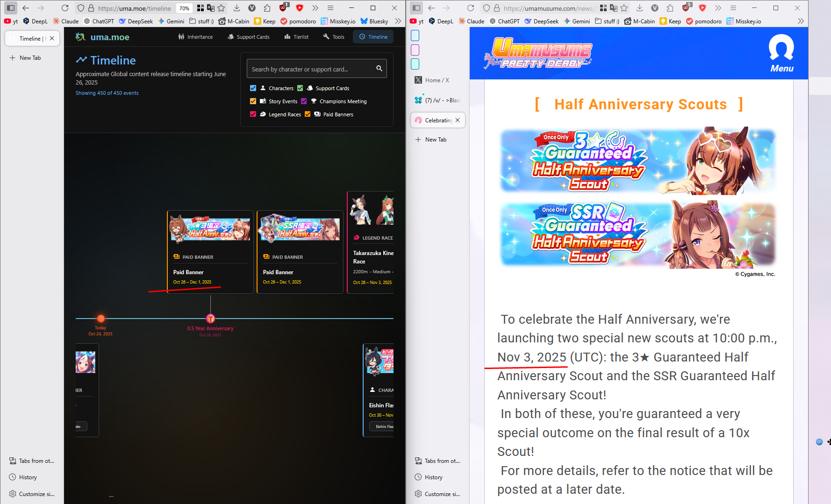831x504 pixels.
Task: Bookmark the umamusume.com page with the star
Action: pos(624,8)
